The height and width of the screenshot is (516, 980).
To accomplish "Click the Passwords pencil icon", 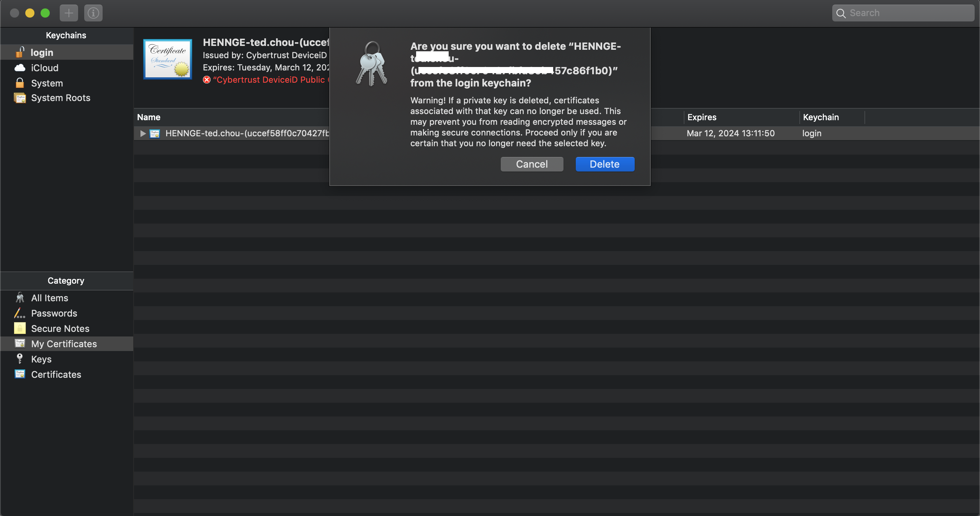I will click(20, 313).
